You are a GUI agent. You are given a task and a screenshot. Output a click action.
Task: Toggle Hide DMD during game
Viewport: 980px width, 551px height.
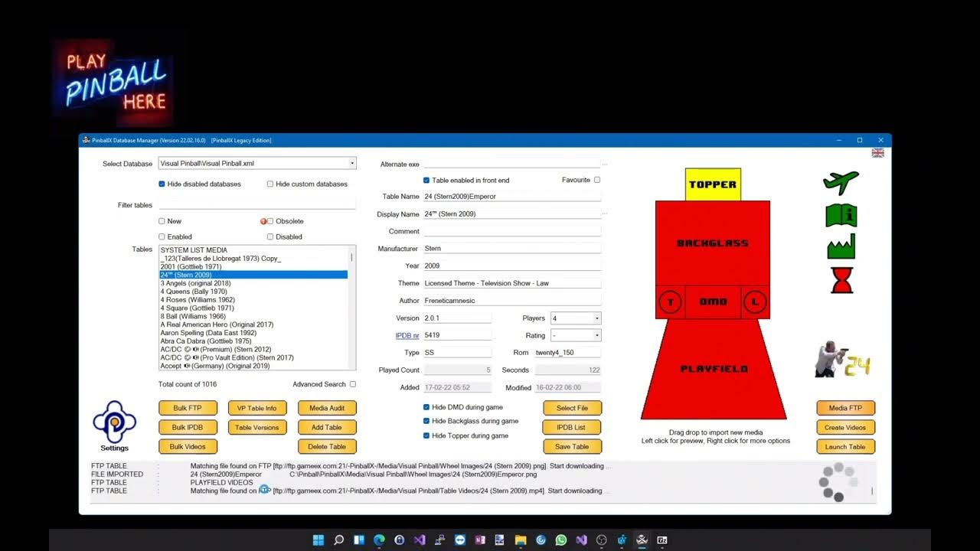[x=426, y=407]
